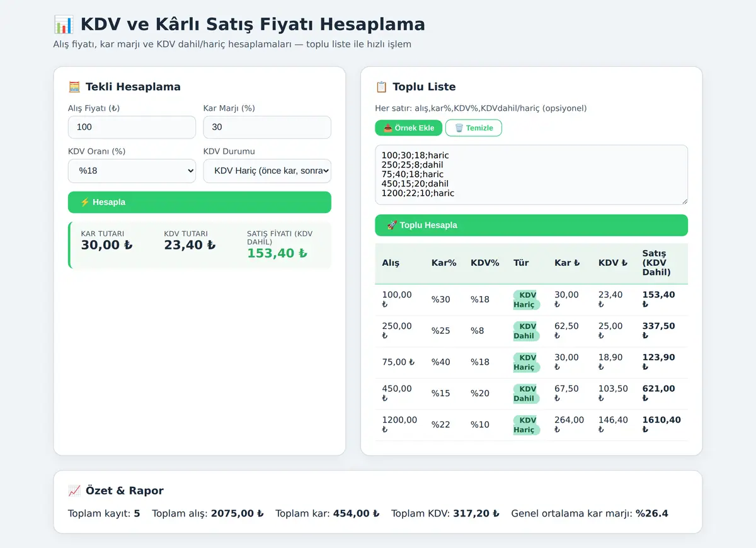
Task: Click the bar chart icon in page title
Action: coord(64,25)
